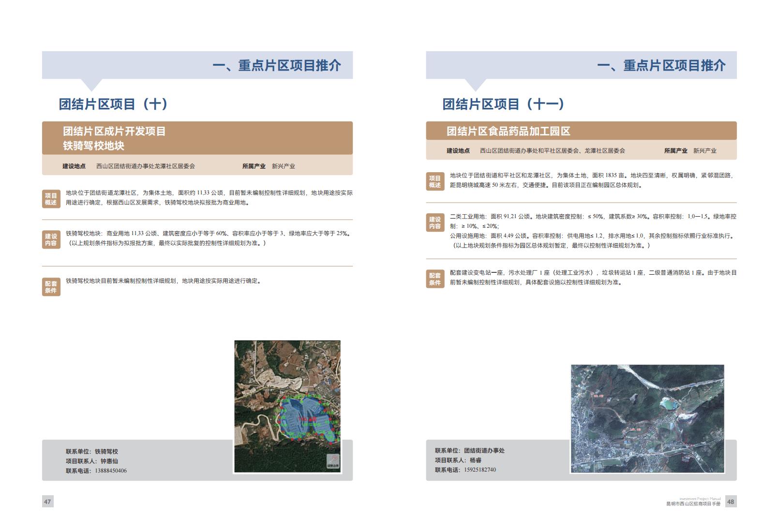Click 西山区团结街道办事处龙潭社区居委会 location text
Viewport: 779px width, 532px height.
146,166
